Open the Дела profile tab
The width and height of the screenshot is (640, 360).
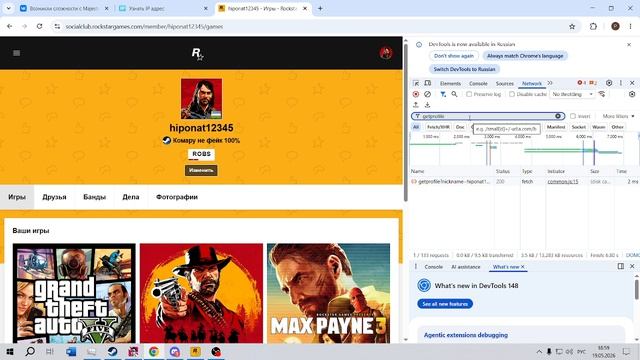click(x=131, y=197)
